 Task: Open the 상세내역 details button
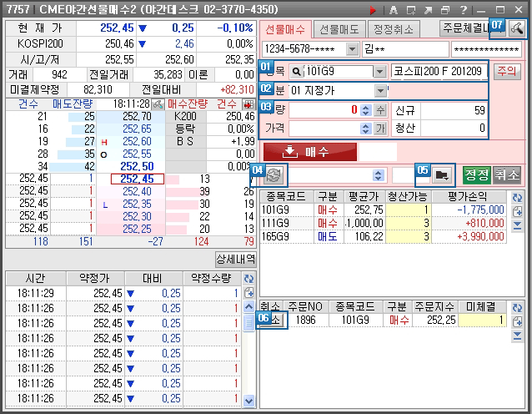[x=235, y=260]
